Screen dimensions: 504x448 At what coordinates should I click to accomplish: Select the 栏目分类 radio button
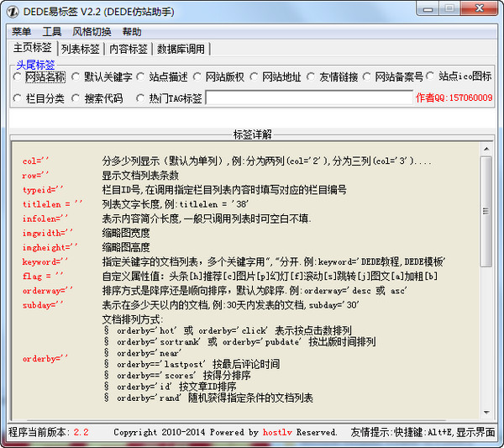click(18, 98)
